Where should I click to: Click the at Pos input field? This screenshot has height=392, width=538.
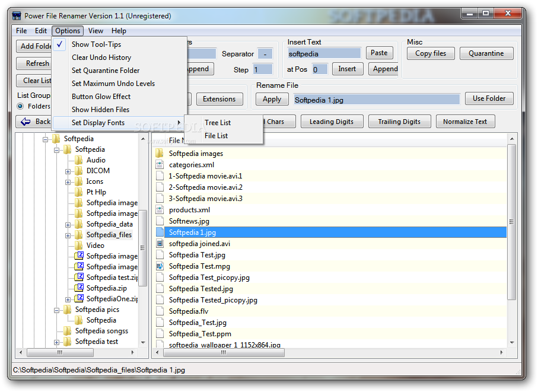point(320,69)
